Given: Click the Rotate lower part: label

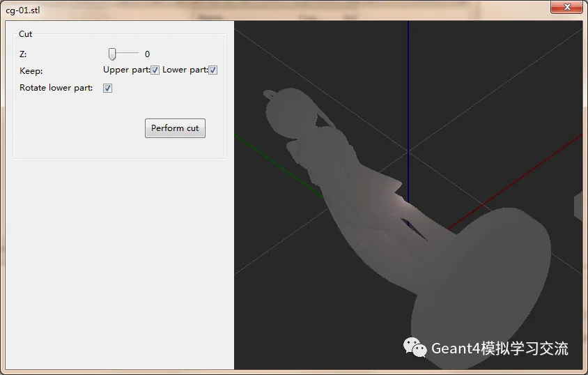Looking at the screenshot, I should [56, 88].
